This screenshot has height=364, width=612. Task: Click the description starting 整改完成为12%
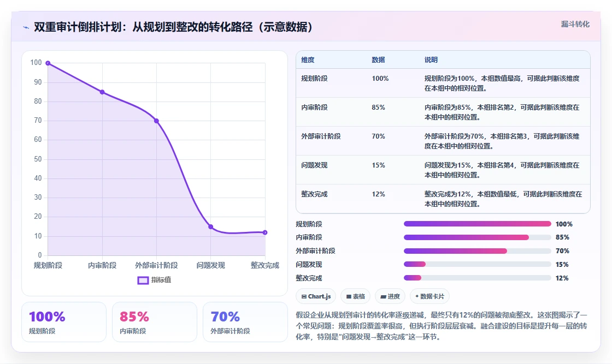(x=503, y=199)
